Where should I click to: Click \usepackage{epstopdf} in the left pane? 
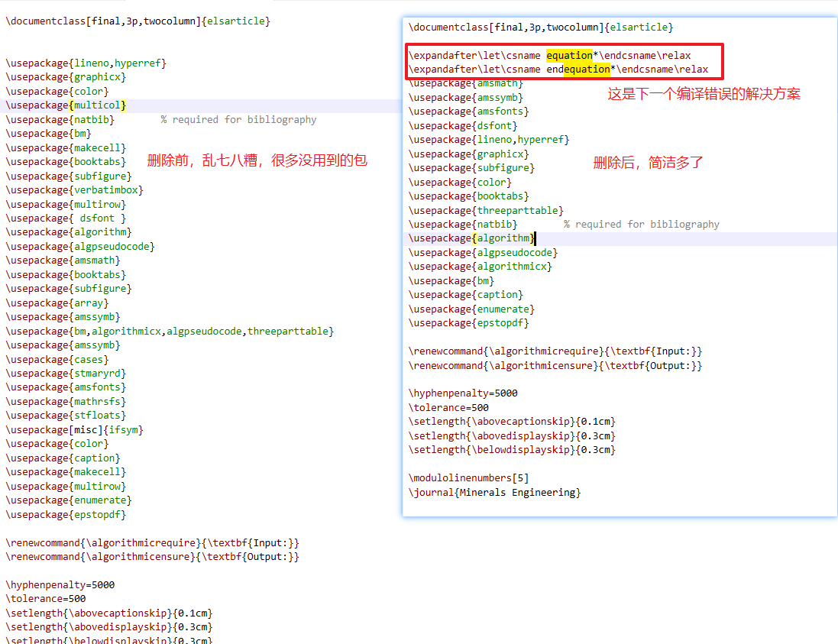click(x=66, y=515)
